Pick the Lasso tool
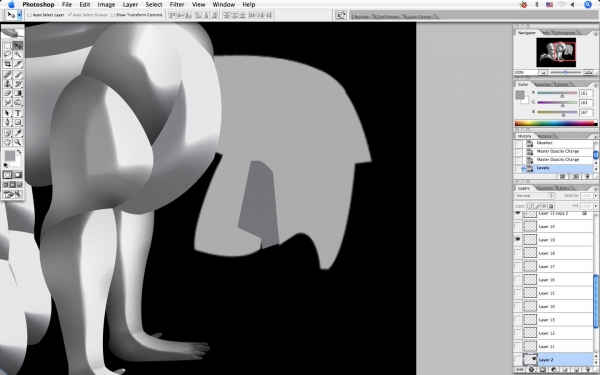 pos(7,55)
